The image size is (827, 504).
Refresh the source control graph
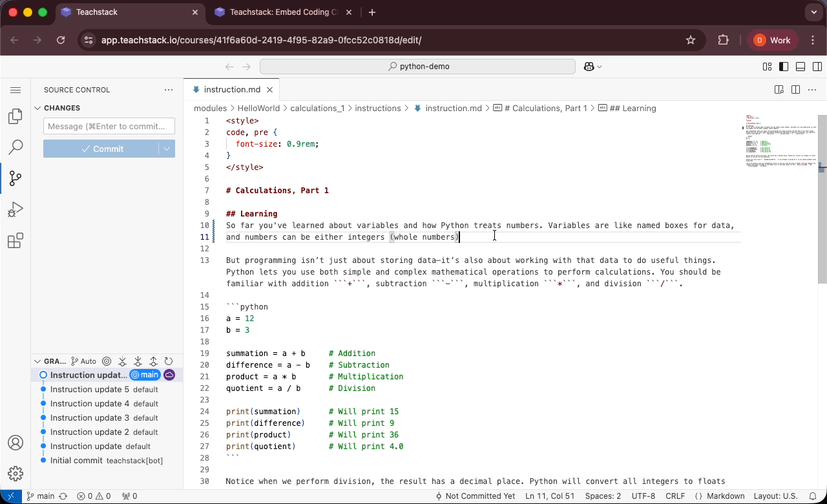click(169, 361)
